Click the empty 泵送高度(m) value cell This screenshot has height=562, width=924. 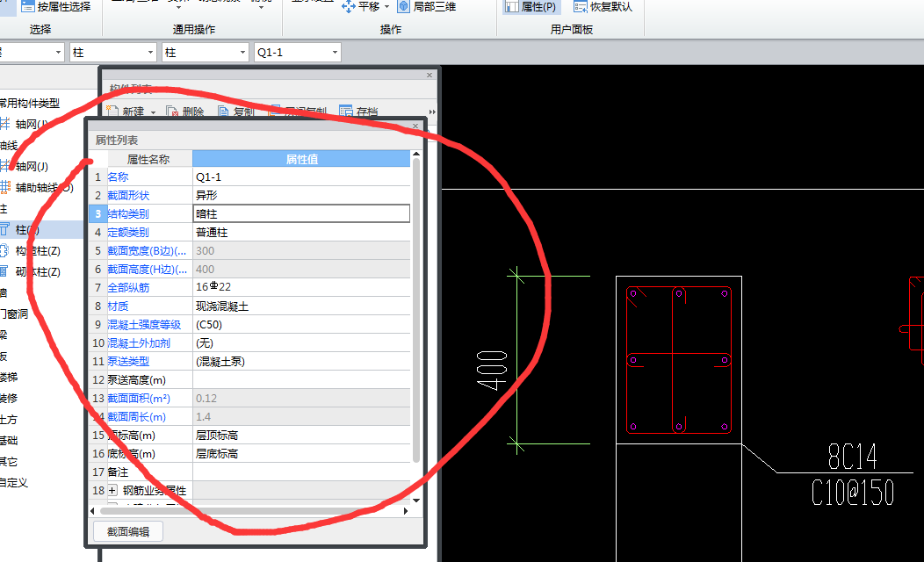pyautogui.click(x=301, y=380)
